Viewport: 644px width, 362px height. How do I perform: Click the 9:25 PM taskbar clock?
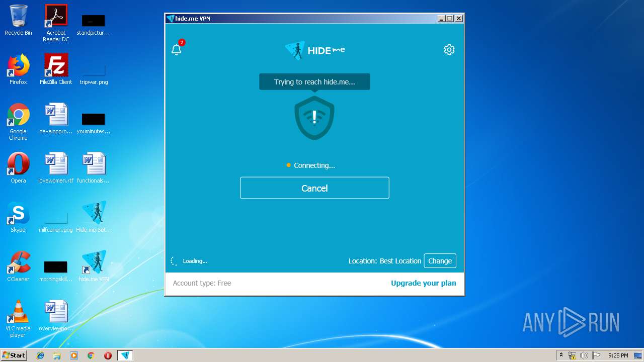coord(618,355)
